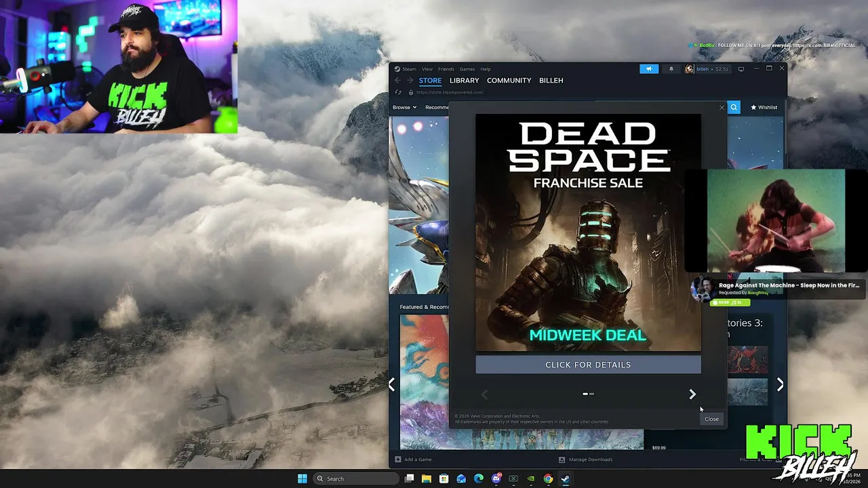Dismiss the popup with the X icon
Image resolution: width=868 pixels, height=488 pixels.
722,108
